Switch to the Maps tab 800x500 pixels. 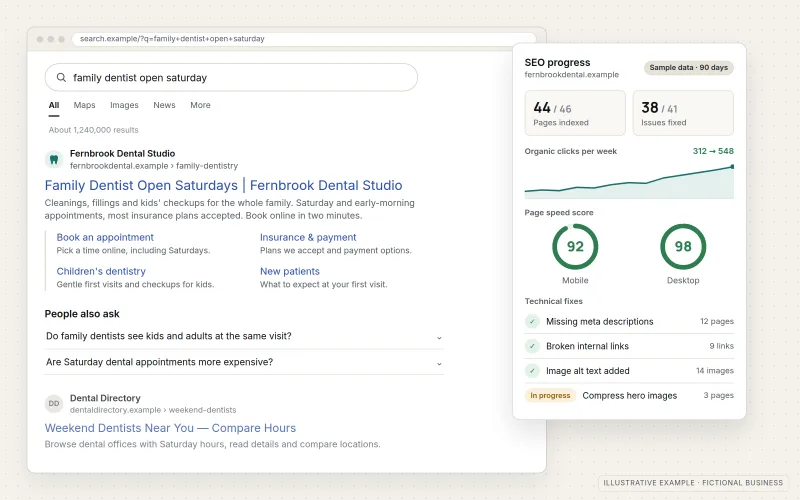point(84,105)
